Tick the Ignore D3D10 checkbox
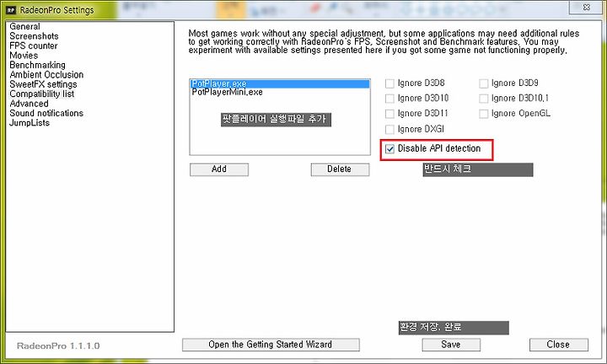The image size is (607, 364). click(x=389, y=99)
